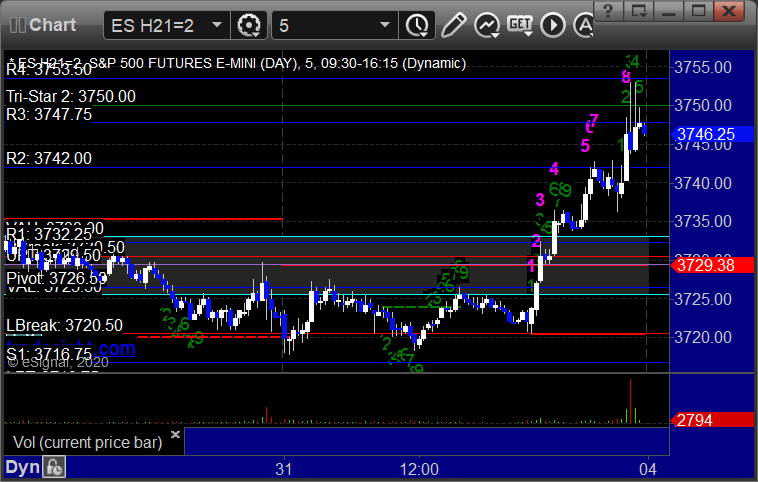Close the Vol study pane with X

click(175, 434)
